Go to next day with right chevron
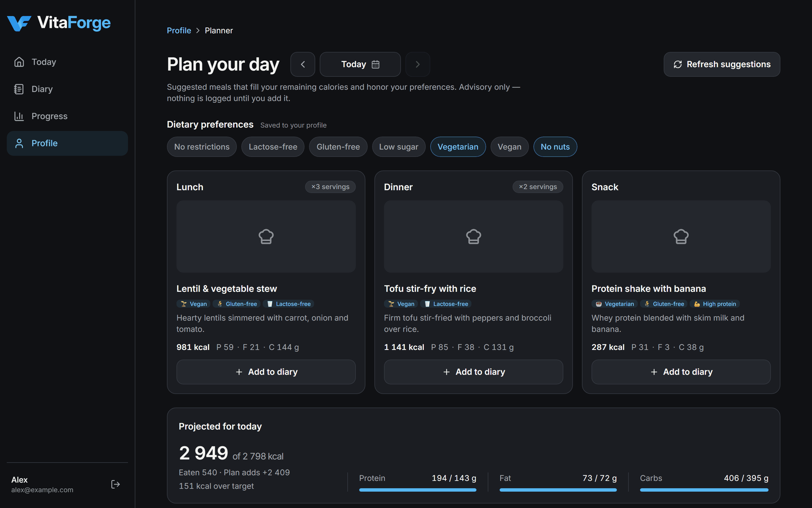The height and width of the screenshot is (508, 812). (418, 64)
